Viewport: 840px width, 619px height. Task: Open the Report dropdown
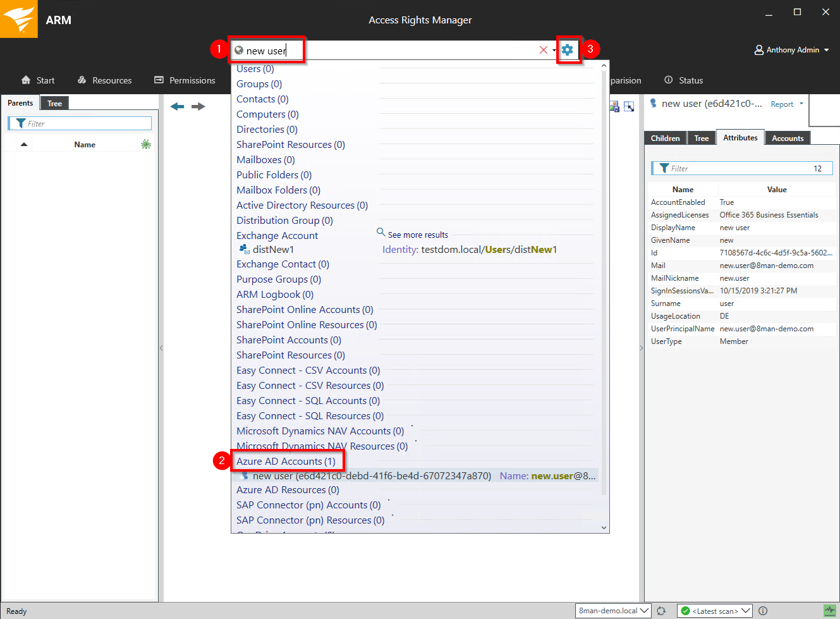[787, 104]
